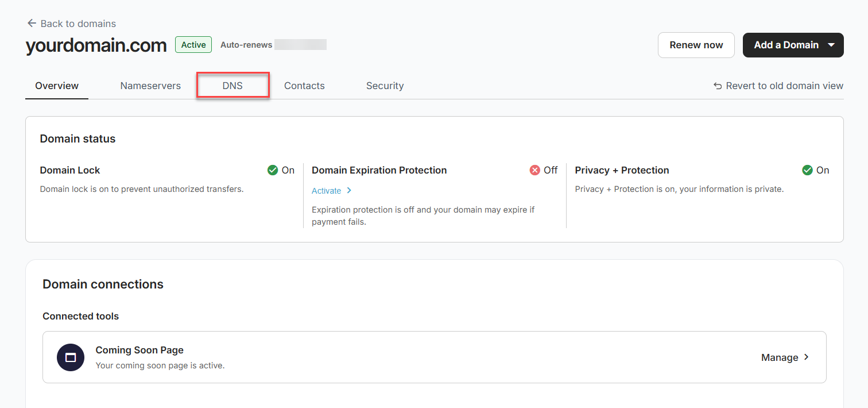This screenshot has width=868, height=408.
Task: Click the revert arrow icon by old domain view
Action: (x=718, y=86)
